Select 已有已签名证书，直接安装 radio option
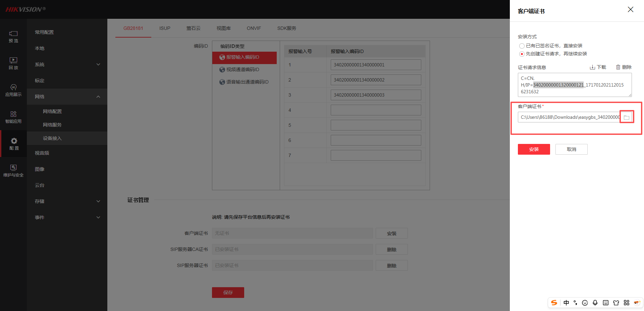 [522, 46]
